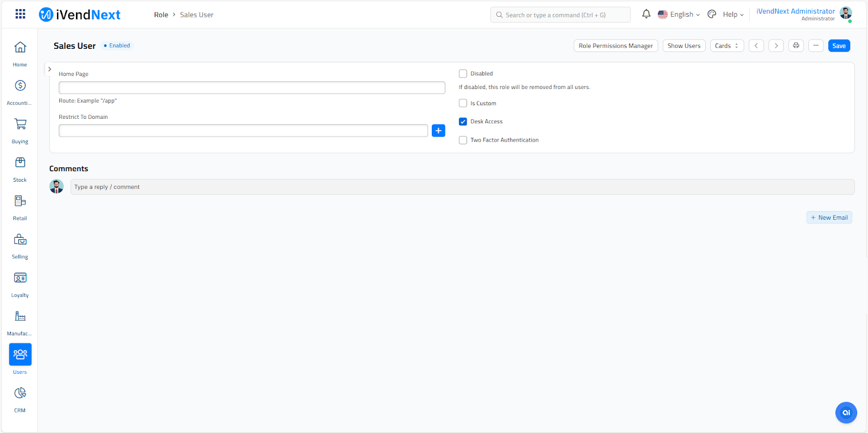Screen dimensions: 868x433
Task: Open the AI assistant chat bubble
Action: [846, 412]
